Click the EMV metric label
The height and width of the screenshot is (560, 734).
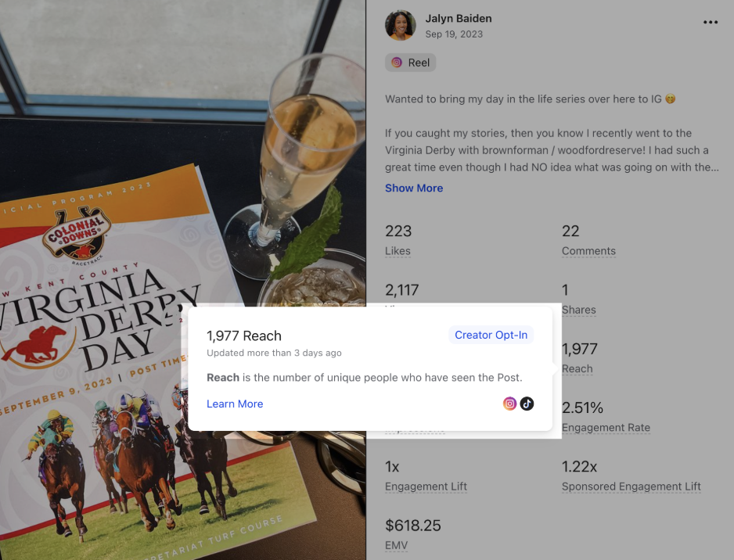click(396, 545)
